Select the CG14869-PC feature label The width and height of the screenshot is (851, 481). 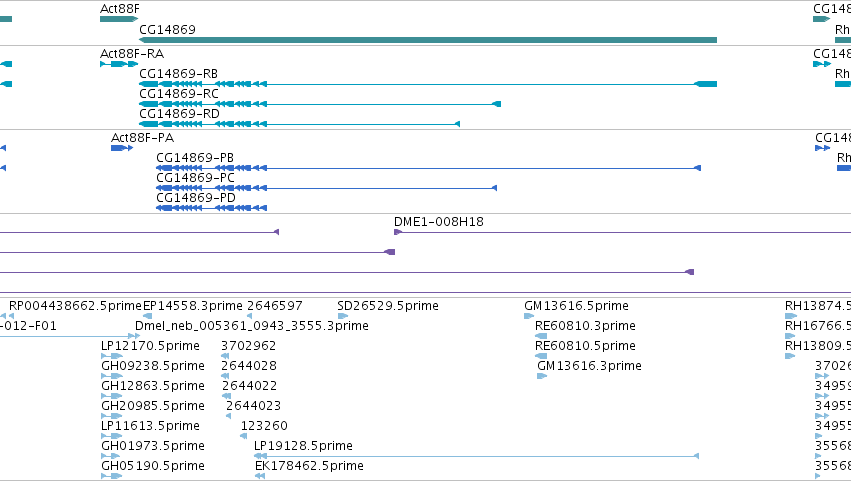[x=195, y=178]
